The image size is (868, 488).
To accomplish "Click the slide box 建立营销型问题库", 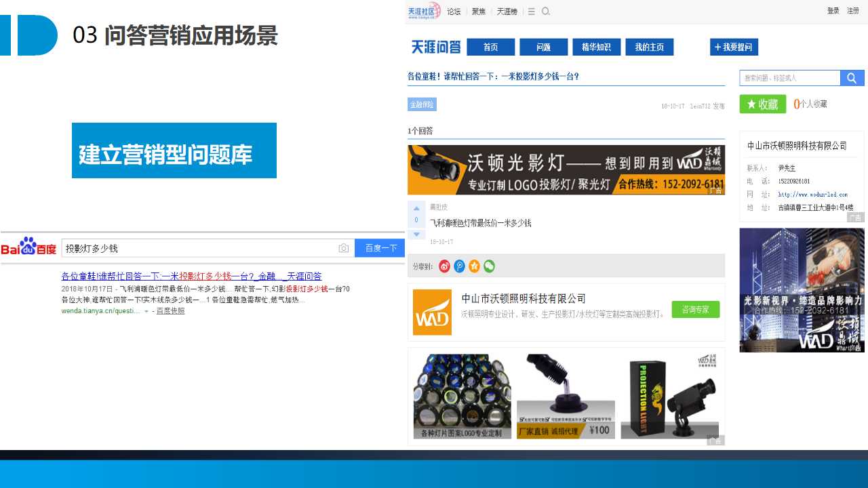I will pos(174,150).
